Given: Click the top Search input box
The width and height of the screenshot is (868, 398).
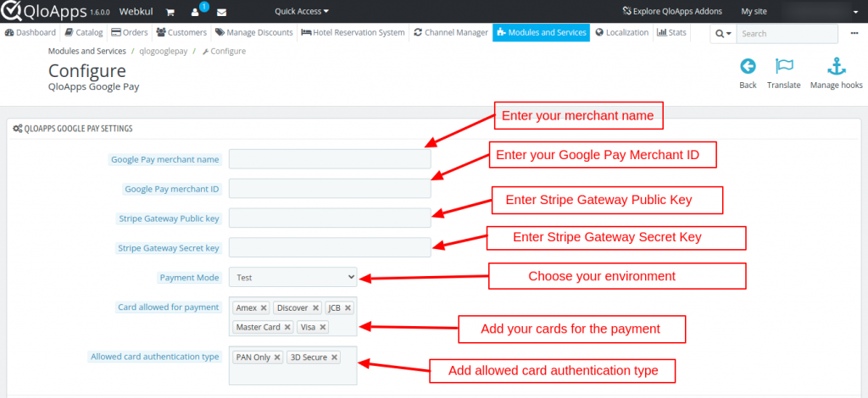Looking at the screenshot, I should pyautogui.click(x=787, y=34).
